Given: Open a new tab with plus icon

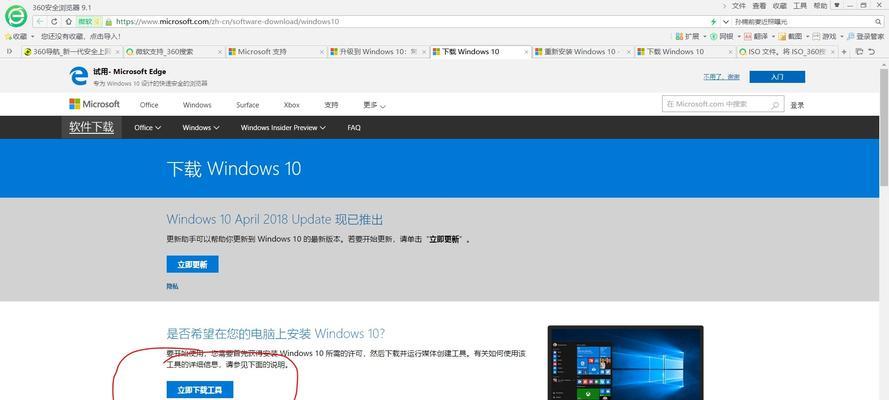Looking at the screenshot, I should click(x=844, y=52).
